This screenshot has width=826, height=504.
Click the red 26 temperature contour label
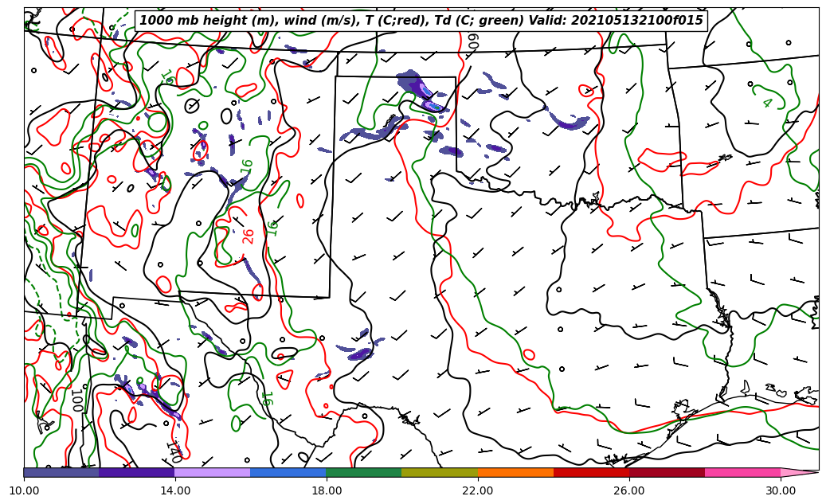coord(248,236)
